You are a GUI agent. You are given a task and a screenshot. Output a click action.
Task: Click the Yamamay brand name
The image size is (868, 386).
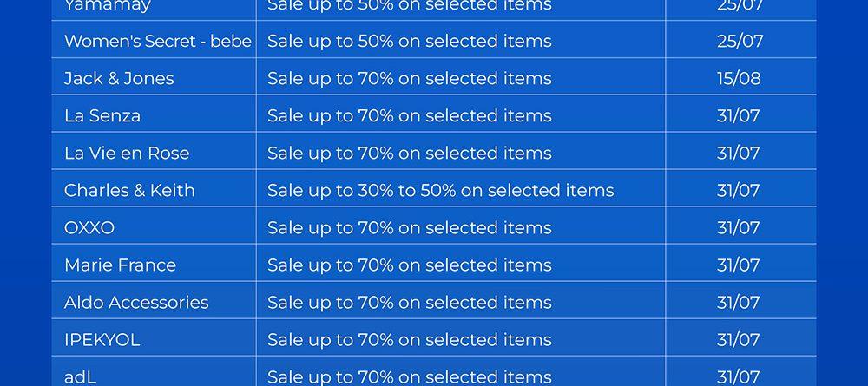108,5
